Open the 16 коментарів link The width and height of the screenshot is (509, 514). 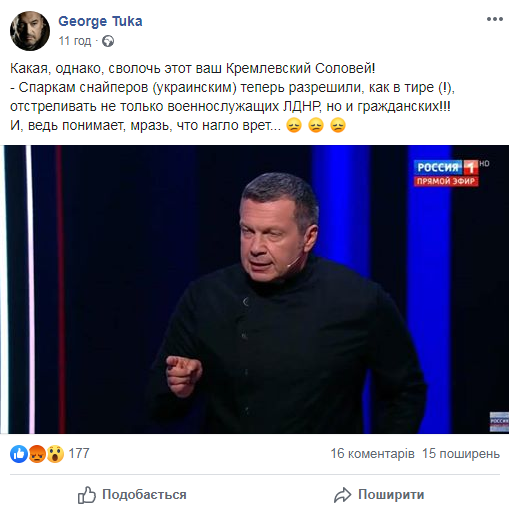coord(372,454)
